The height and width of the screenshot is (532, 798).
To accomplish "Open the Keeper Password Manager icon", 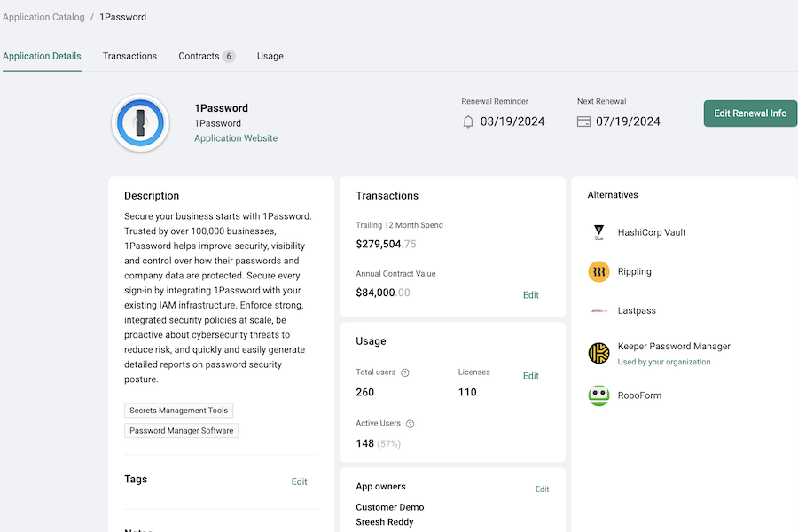I will (598, 353).
